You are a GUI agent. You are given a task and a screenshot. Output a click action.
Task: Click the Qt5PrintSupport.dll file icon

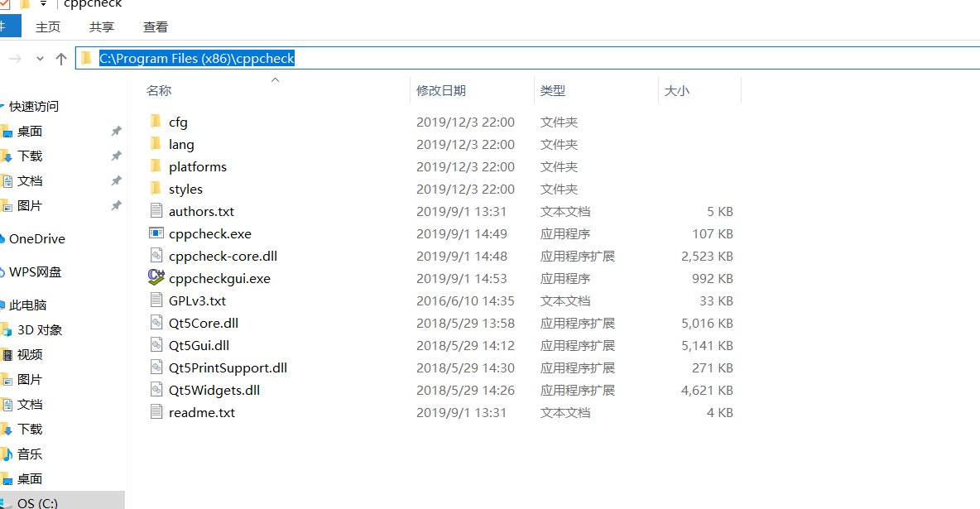click(x=156, y=367)
